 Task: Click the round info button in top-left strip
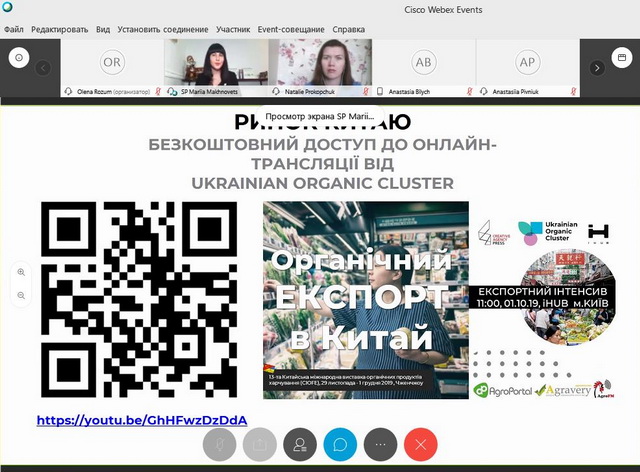pyautogui.click(x=19, y=58)
